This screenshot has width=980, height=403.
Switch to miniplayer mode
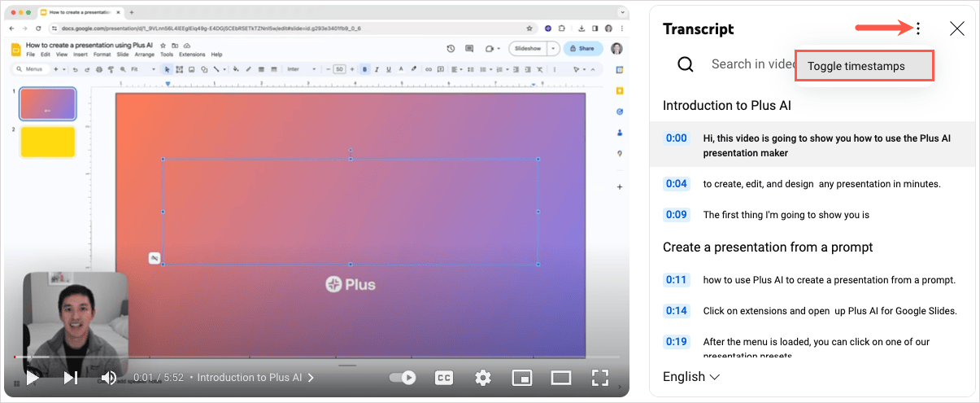click(521, 378)
